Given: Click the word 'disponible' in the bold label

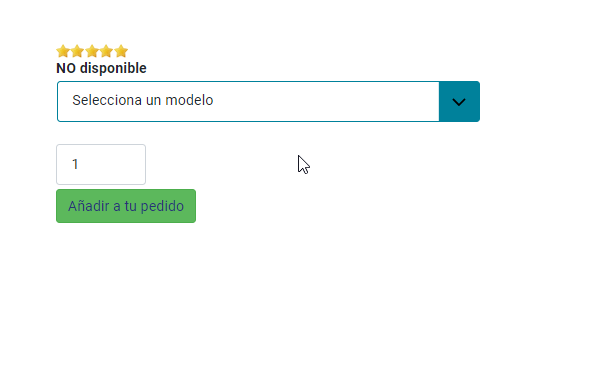Looking at the screenshot, I should [x=113, y=68].
